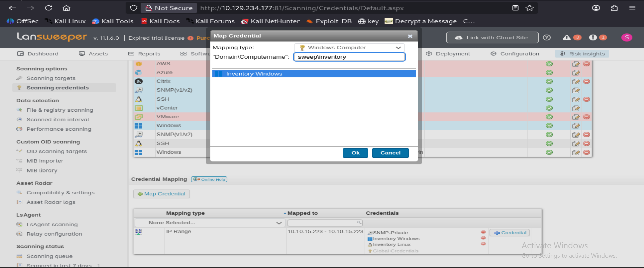
Task: Select Inventory Windows in the dialog list
Action: click(x=314, y=74)
